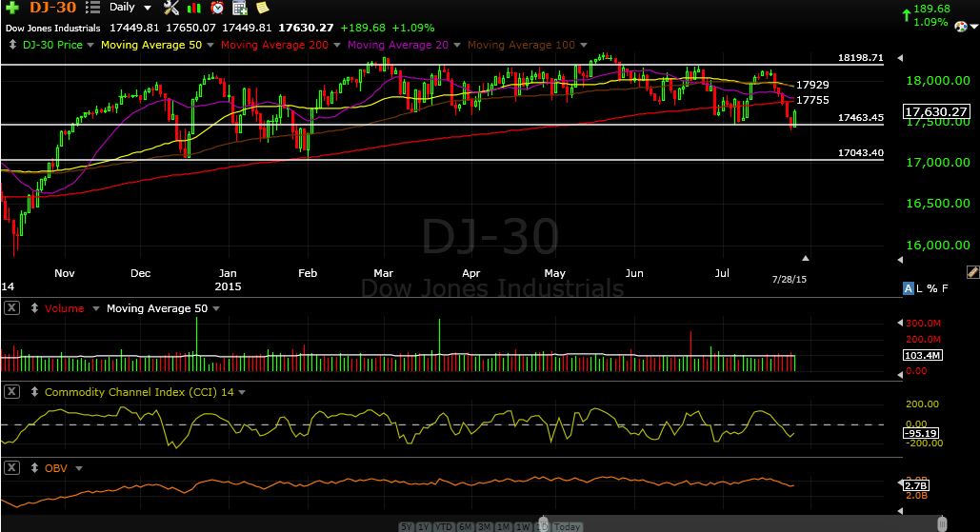Click left-pointing triangle beside 18198.71 level
This screenshot has height=532, width=980.
[x=900, y=58]
